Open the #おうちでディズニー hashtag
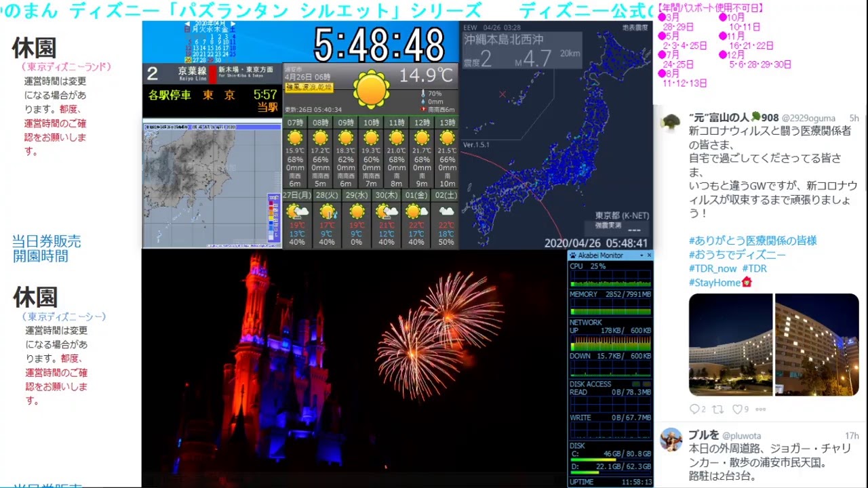The height and width of the screenshot is (488, 868). [737, 255]
